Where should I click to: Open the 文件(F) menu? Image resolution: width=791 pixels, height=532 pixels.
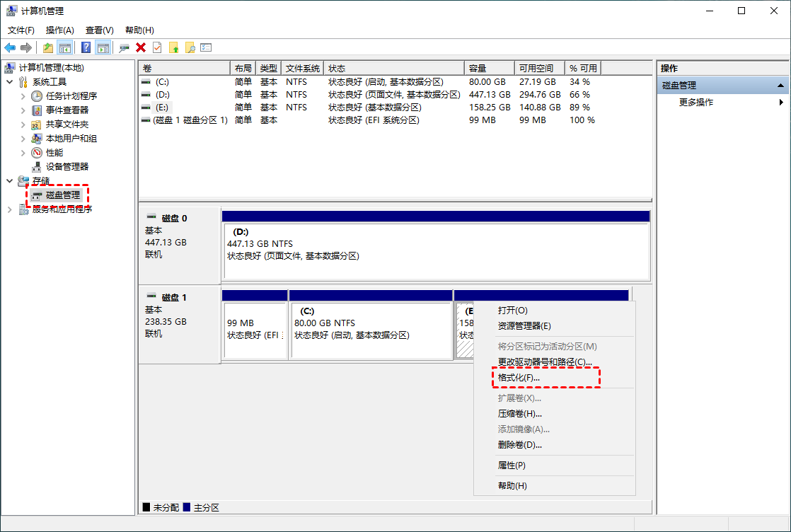pyautogui.click(x=21, y=30)
